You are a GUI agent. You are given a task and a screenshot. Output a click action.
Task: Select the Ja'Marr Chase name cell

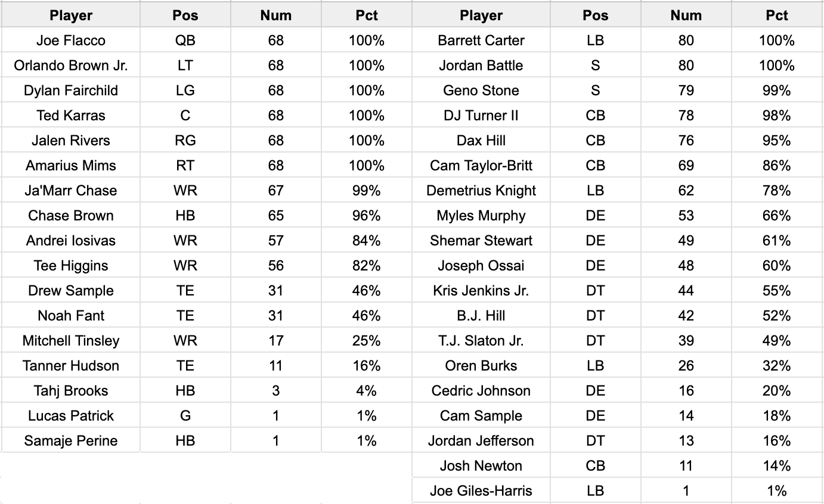70,191
